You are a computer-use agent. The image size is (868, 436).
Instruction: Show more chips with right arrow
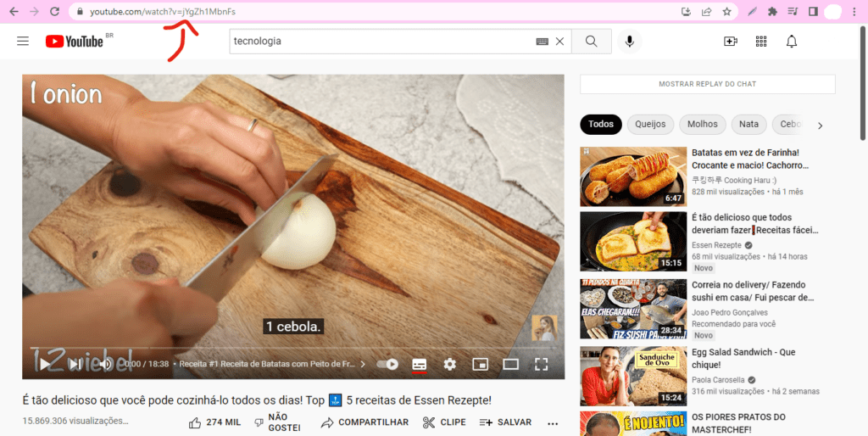[x=820, y=126]
